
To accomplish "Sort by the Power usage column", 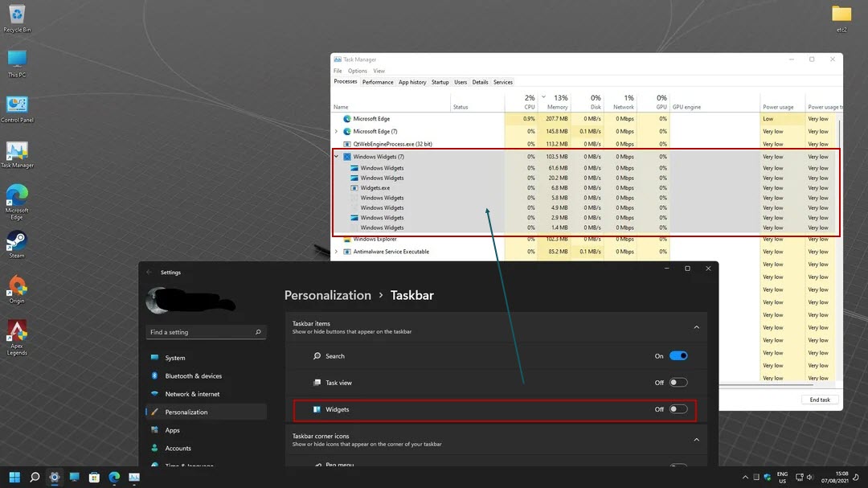I will coord(782,101).
